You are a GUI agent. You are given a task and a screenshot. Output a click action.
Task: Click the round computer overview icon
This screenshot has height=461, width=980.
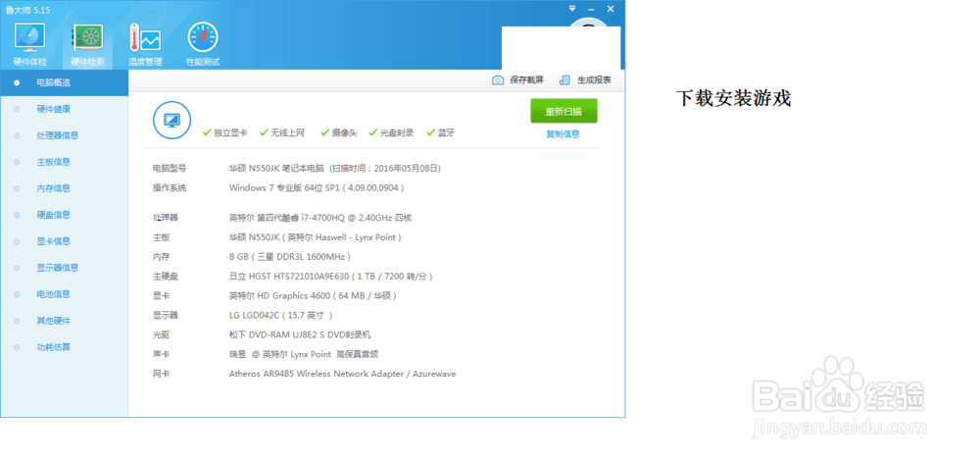click(171, 120)
